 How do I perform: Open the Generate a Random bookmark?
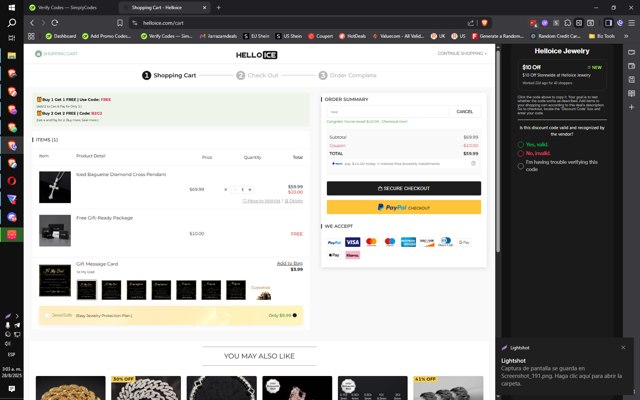498,36
